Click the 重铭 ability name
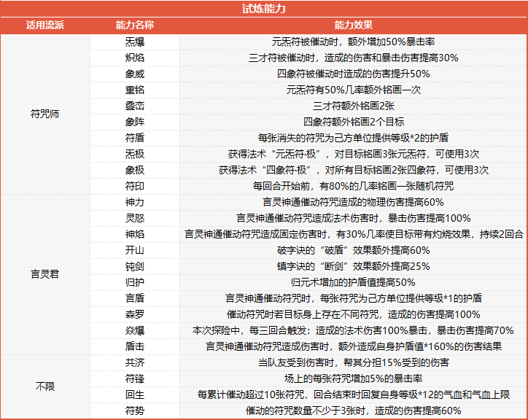Viewport: 528px width, 420px height. [135, 90]
